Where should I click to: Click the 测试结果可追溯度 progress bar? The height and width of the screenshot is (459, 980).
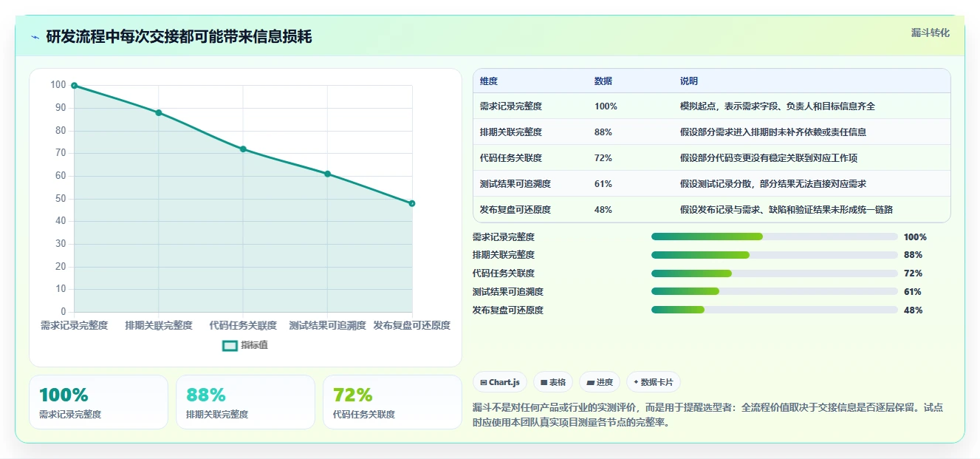click(775, 292)
